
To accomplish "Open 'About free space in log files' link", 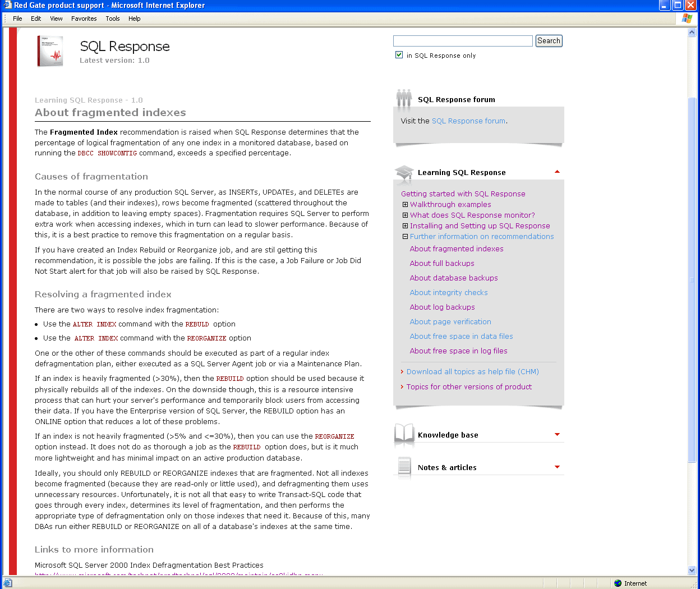I will [459, 351].
